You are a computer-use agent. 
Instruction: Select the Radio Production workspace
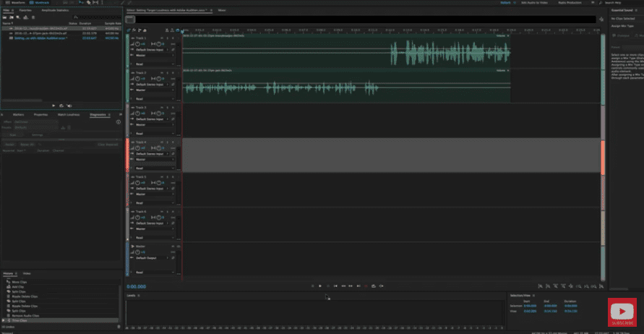570,2
